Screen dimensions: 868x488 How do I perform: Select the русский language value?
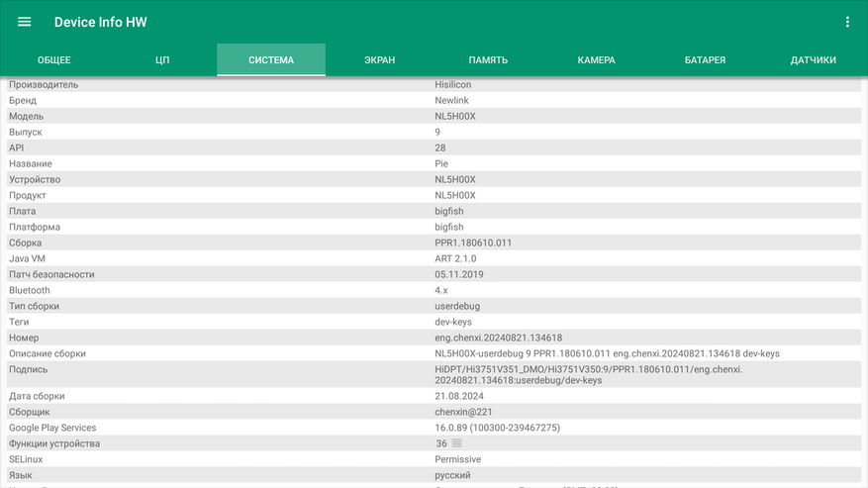(452, 475)
